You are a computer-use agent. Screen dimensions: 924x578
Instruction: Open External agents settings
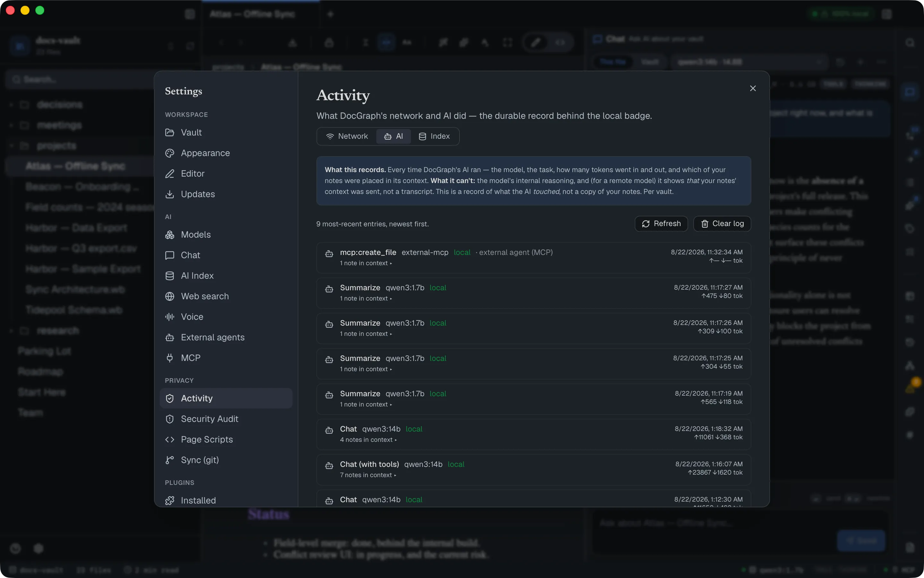[x=226, y=337]
